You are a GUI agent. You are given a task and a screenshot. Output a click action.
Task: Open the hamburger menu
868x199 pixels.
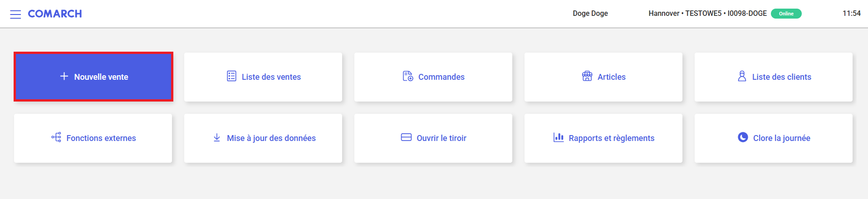click(15, 14)
